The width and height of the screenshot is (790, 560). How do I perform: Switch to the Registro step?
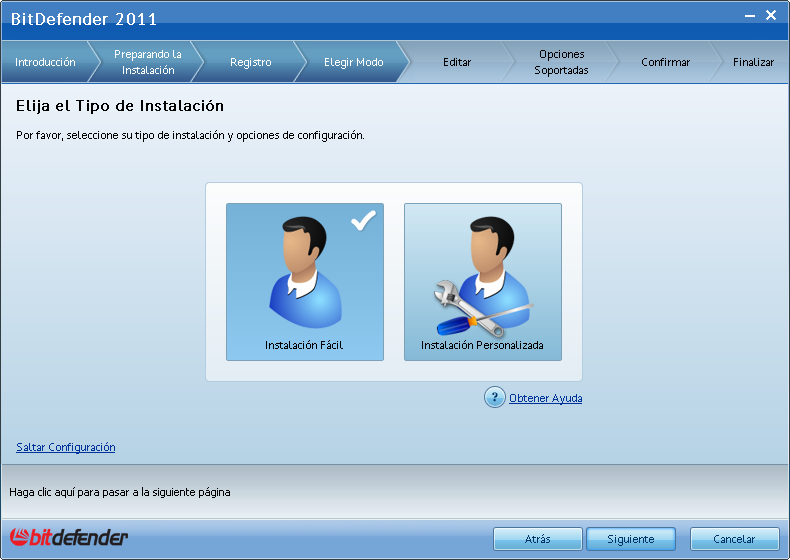(250, 62)
